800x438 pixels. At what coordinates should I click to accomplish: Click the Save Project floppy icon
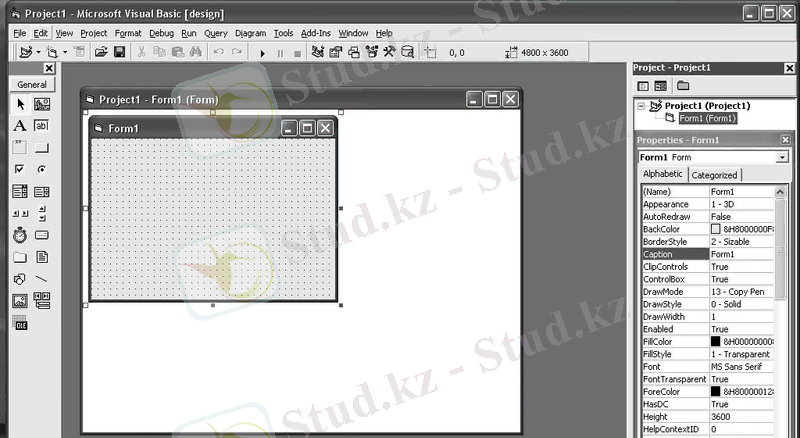(x=119, y=52)
